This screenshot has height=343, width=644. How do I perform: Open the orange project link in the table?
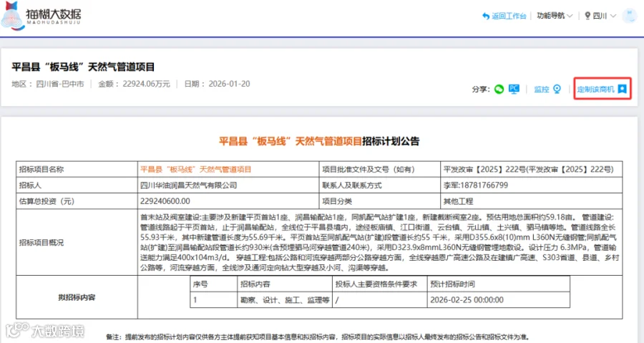[195, 169]
